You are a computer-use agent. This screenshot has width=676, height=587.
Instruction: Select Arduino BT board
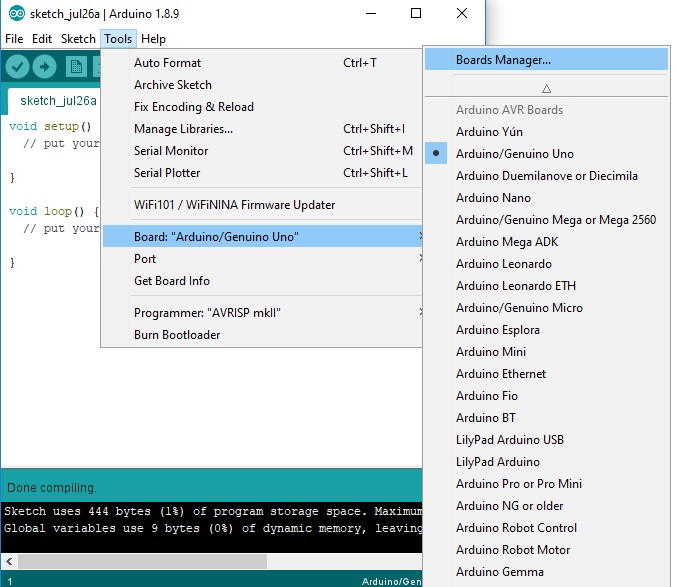[546, 418]
